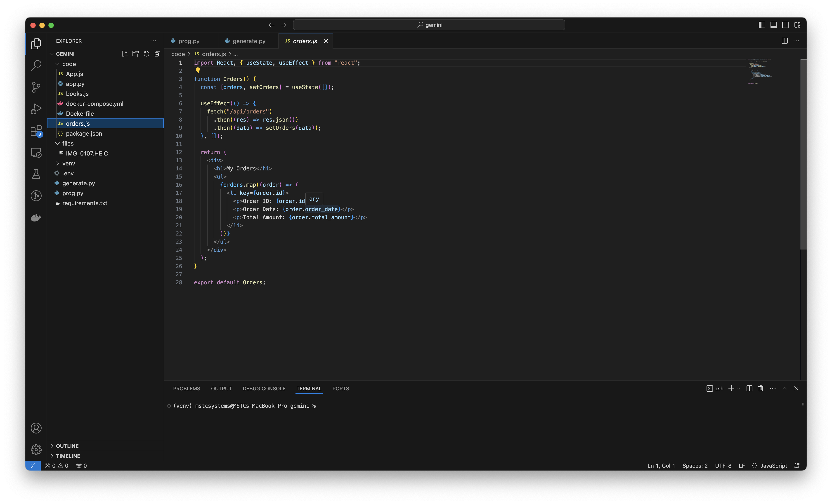Toggle the secondary side bar visibility
The image size is (832, 504).
pyautogui.click(x=785, y=25)
